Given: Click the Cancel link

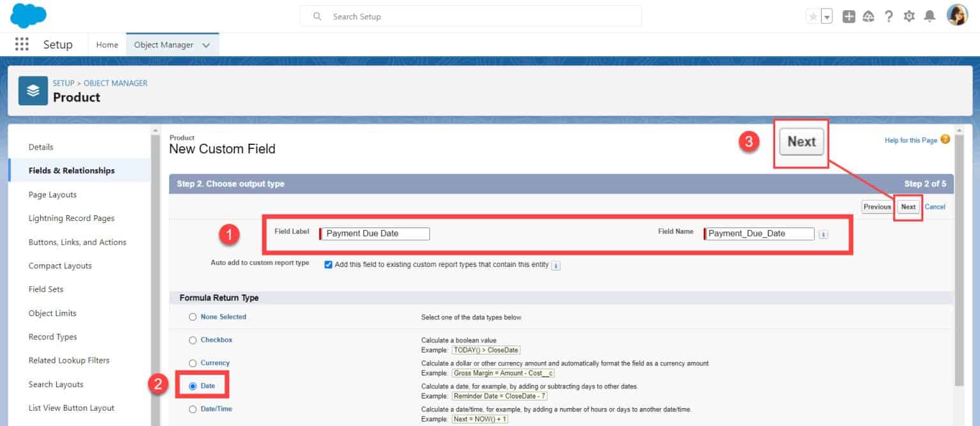Looking at the screenshot, I should tap(935, 207).
